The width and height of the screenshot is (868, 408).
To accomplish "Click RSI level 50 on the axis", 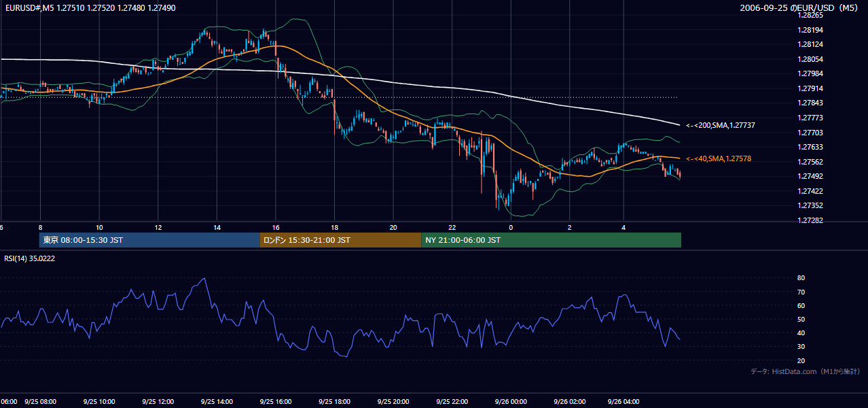I will [801, 319].
